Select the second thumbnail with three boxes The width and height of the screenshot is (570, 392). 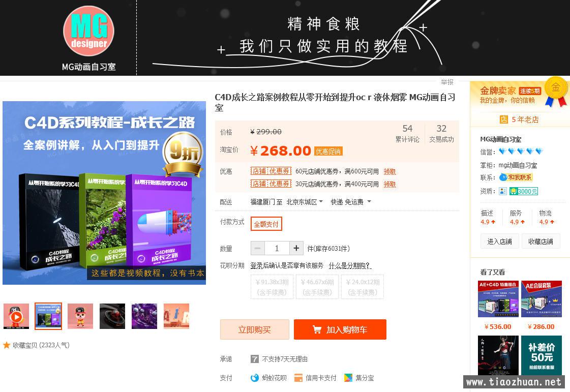pyautogui.click(x=48, y=316)
